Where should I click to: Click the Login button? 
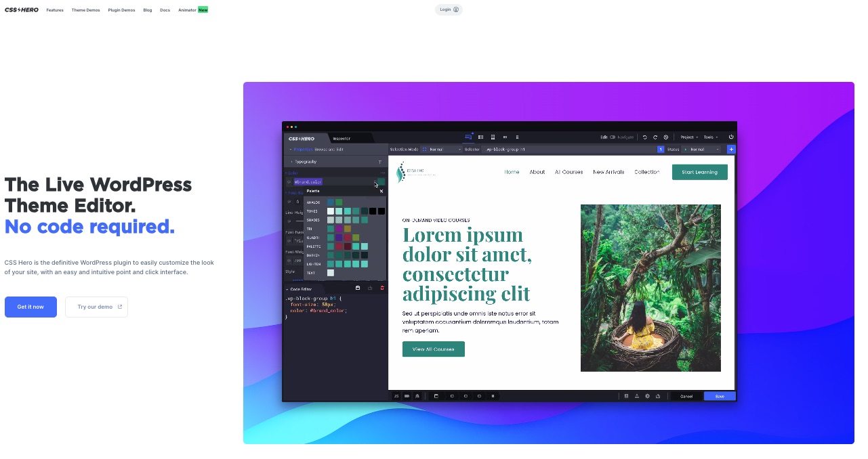[x=449, y=9]
